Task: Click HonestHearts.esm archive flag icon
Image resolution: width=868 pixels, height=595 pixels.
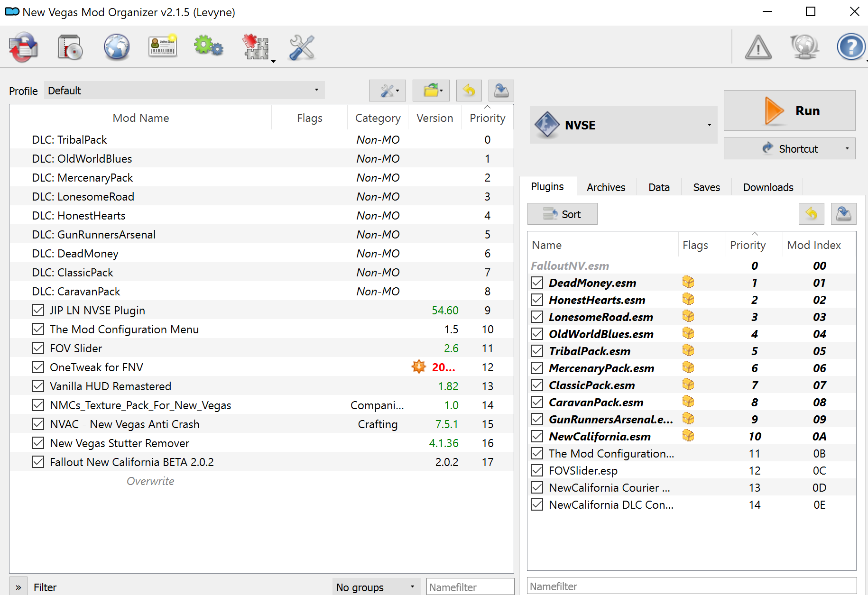Action: coord(688,300)
